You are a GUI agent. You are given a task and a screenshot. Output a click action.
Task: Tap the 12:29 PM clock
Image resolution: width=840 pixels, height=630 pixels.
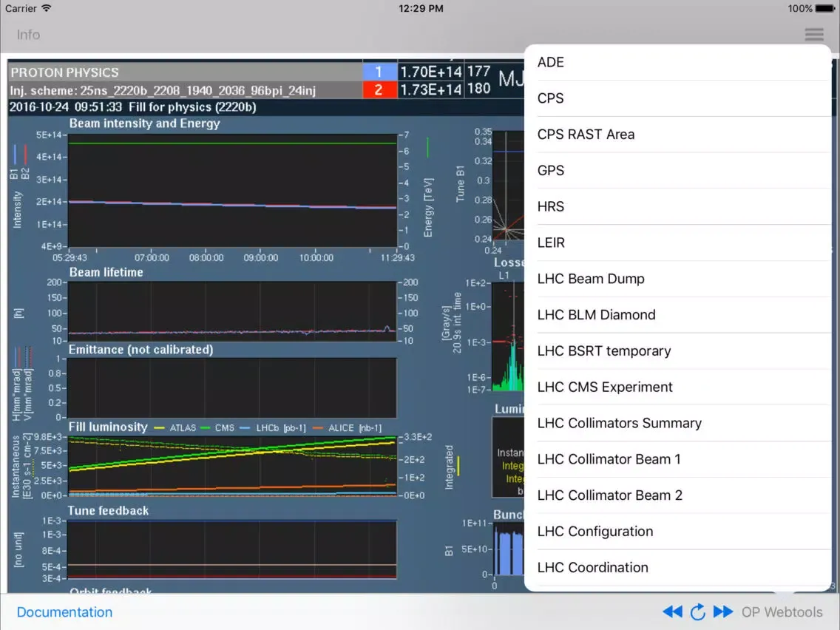(421, 9)
